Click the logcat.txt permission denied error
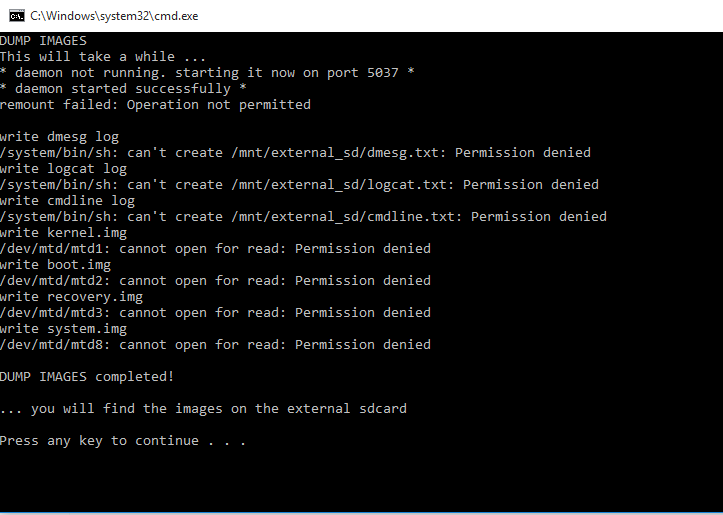This screenshot has width=723, height=515. [299, 184]
